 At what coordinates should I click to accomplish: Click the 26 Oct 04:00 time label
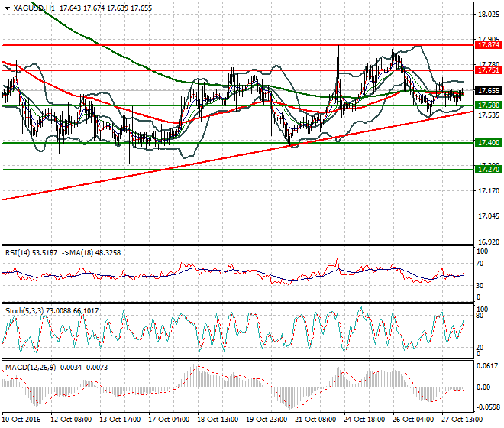tap(413, 420)
